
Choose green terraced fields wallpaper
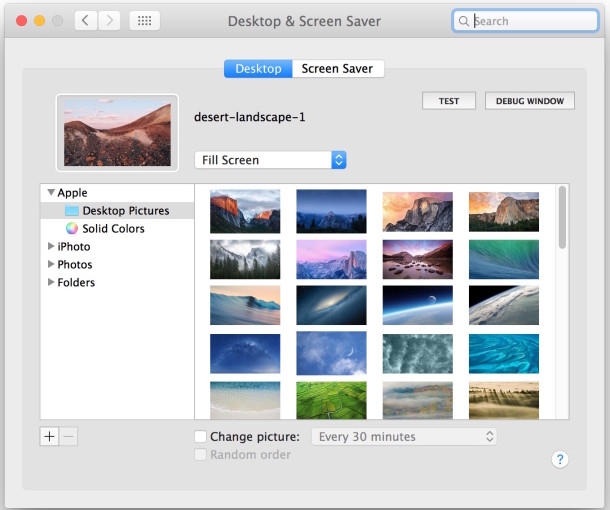coord(331,400)
